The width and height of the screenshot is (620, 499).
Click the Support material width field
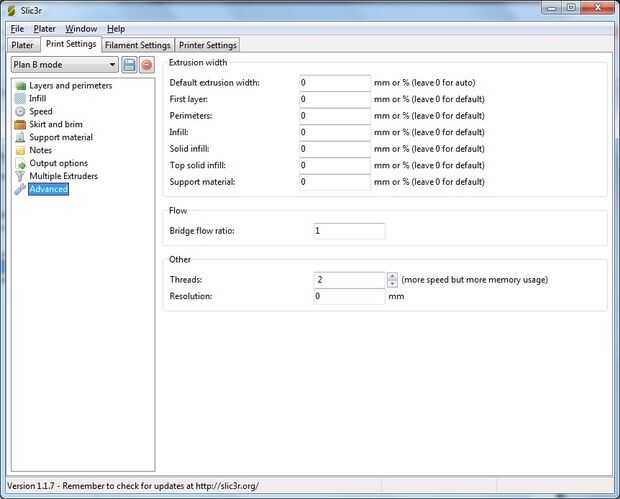tap(335, 182)
